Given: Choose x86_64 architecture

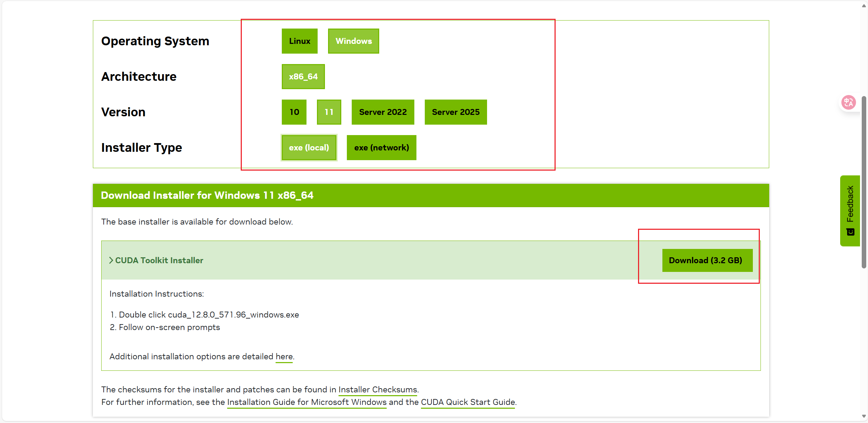Looking at the screenshot, I should click(x=303, y=77).
